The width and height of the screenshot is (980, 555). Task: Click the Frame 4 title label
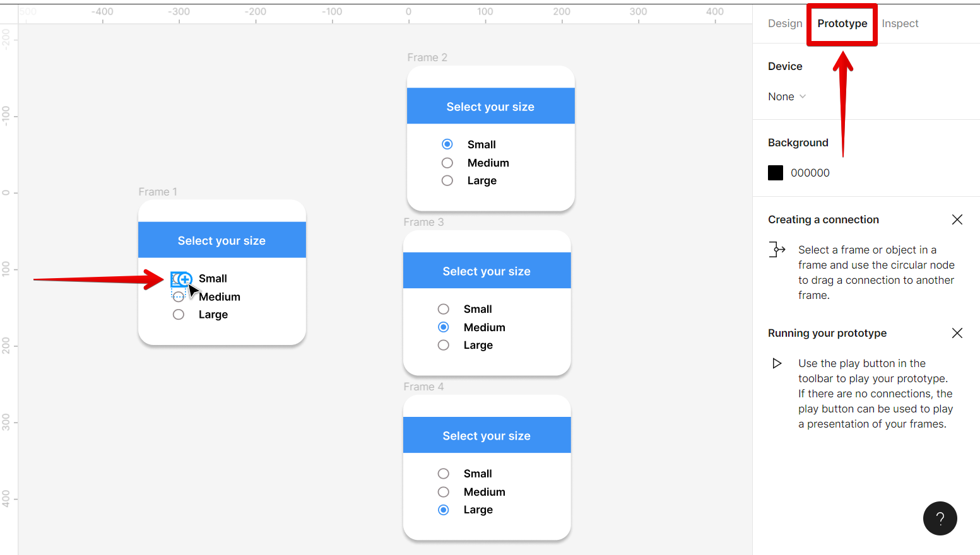coord(423,387)
